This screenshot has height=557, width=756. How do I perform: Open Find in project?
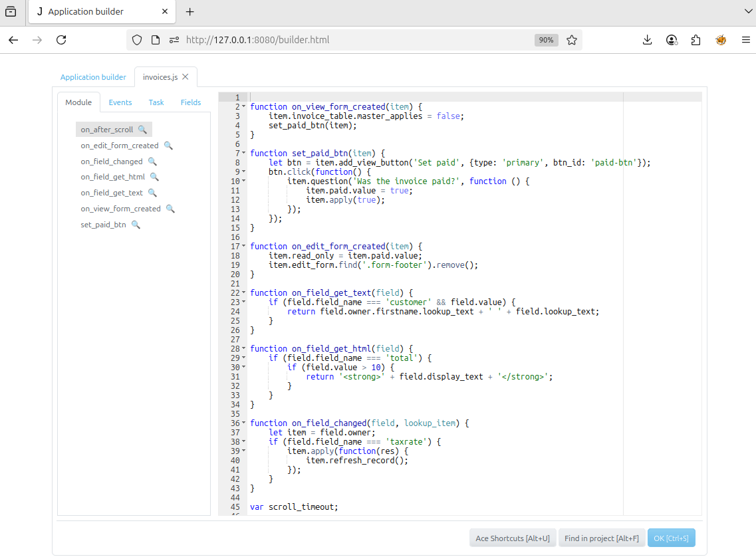click(x=601, y=538)
